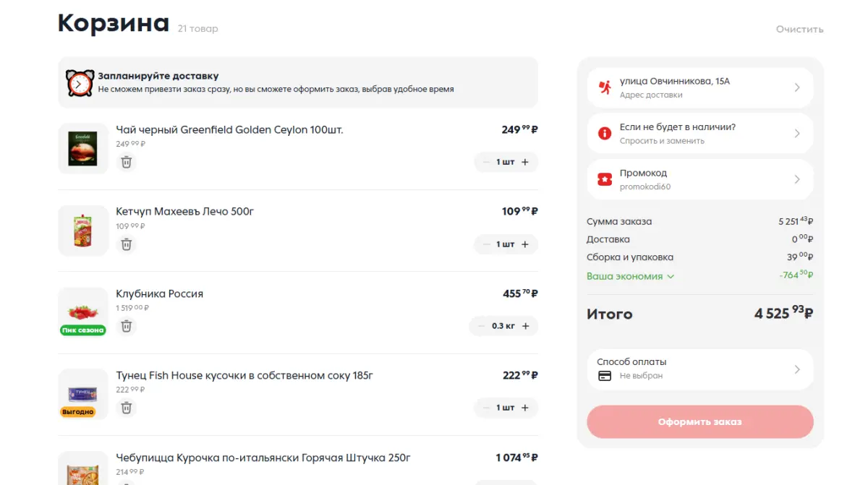Click Оформить заказ button
Image resolution: width=868 pixels, height=485 pixels.
tap(700, 422)
